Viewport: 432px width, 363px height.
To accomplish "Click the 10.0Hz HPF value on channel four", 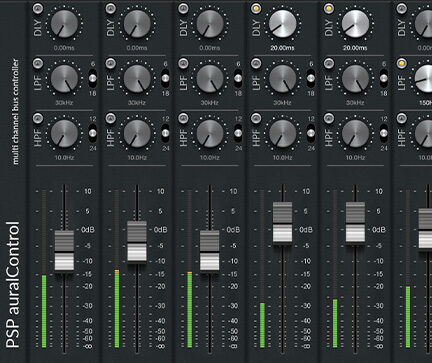I will 282,157.
